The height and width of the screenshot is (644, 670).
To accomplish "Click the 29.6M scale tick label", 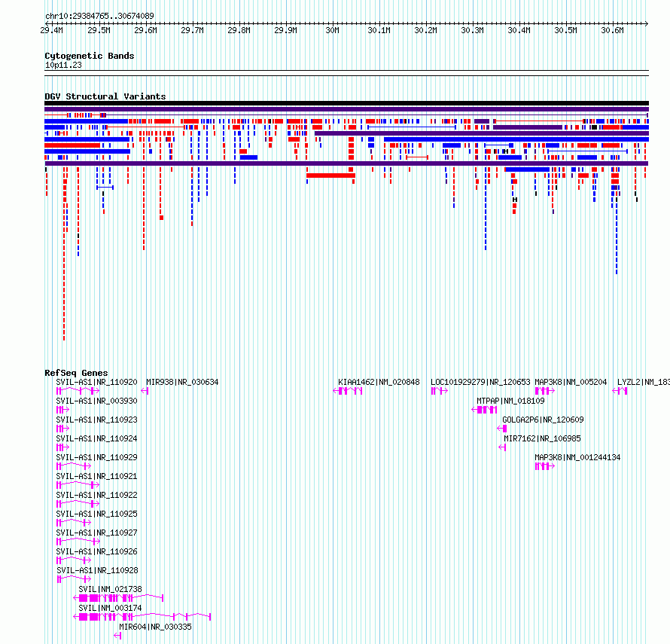I will [145, 30].
